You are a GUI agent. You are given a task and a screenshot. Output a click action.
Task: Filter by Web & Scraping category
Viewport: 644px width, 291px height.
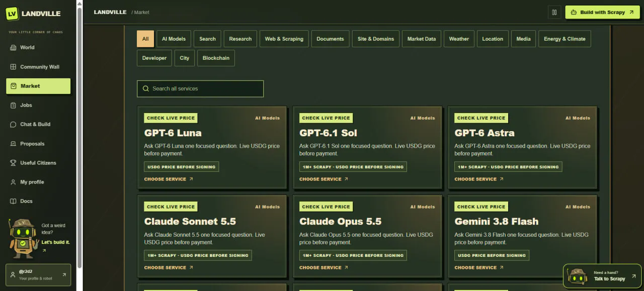coord(284,39)
